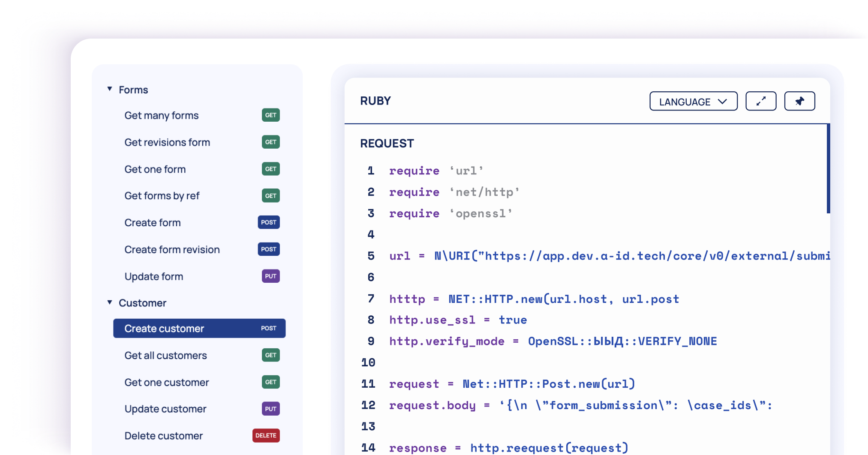868x455 pixels.
Task: Open Get all customers endpoint
Action: (165, 356)
